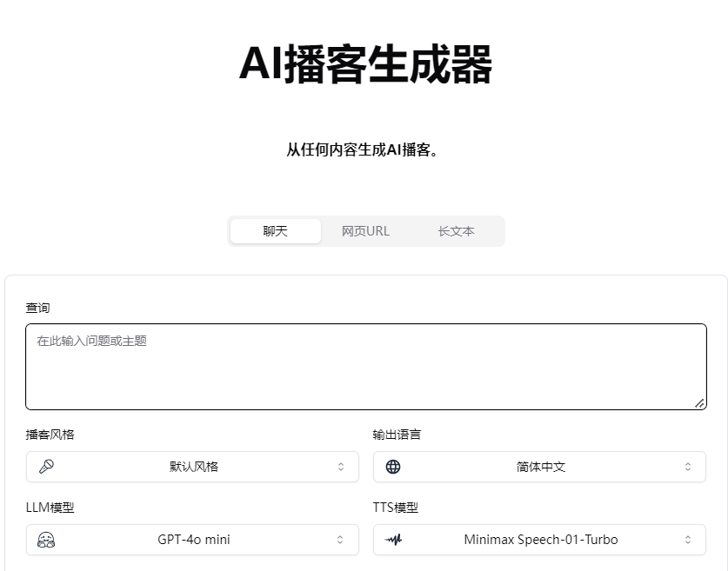Click the 查询 field label
The height and width of the screenshot is (571, 728).
pyautogui.click(x=37, y=309)
